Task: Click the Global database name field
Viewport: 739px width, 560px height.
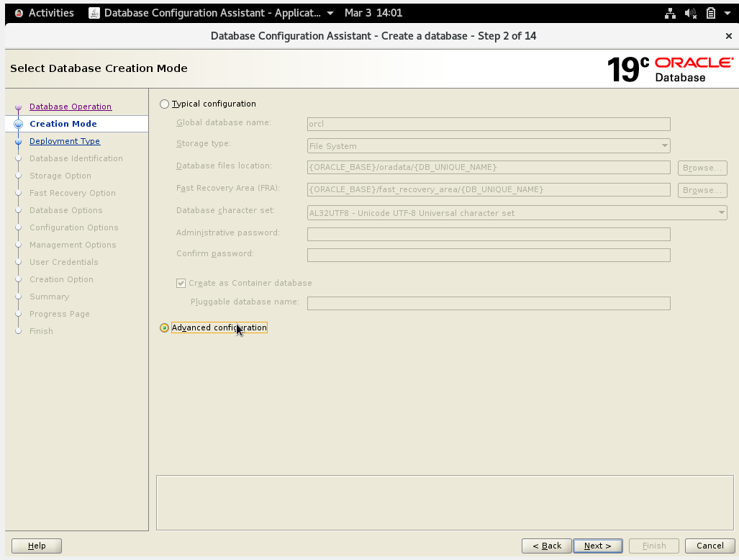Action: pyautogui.click(x=489, y=124)
